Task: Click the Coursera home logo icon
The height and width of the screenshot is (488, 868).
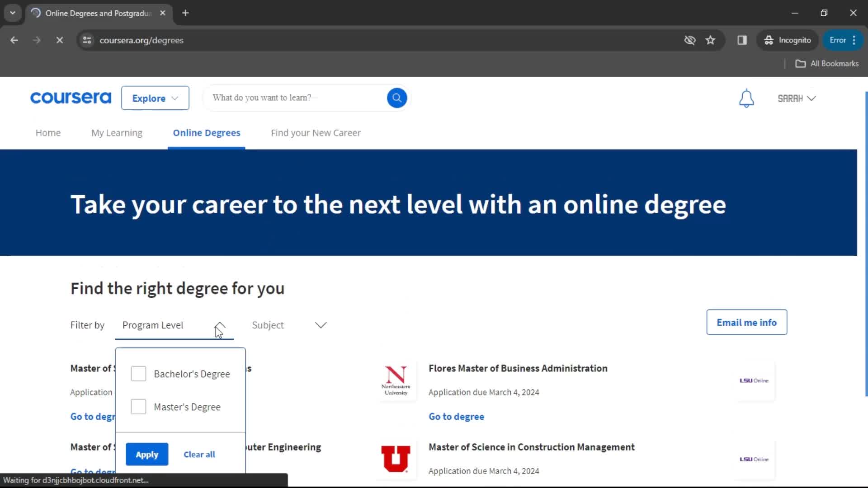Action: 71,98
